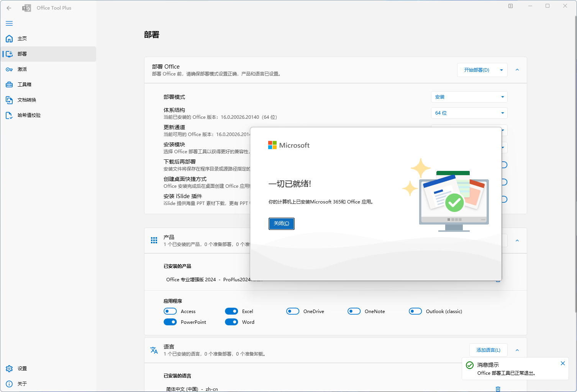Click the 下载后再部署 setting label

180,162
